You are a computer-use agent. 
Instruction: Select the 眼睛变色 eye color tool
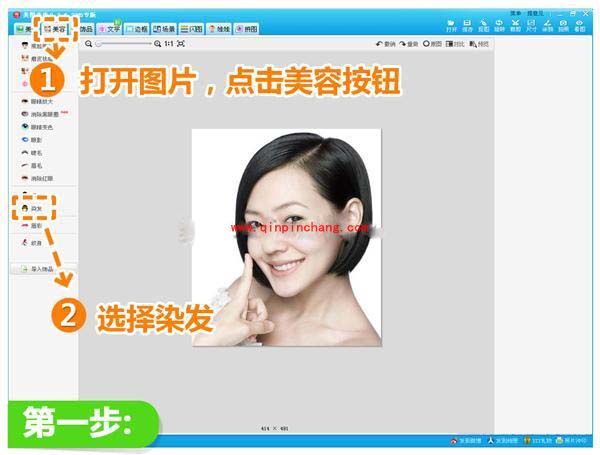37,127
